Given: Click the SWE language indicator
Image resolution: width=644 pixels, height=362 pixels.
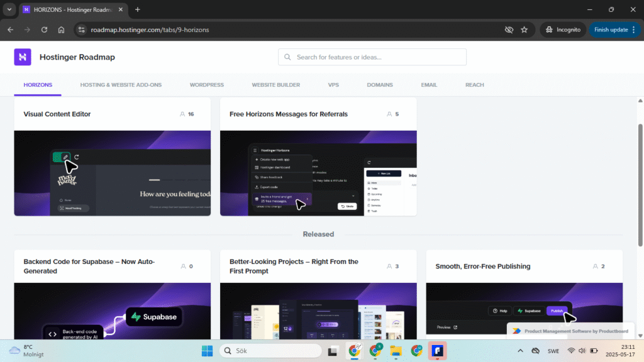Looking at the screenshot, I should (553, 351).
